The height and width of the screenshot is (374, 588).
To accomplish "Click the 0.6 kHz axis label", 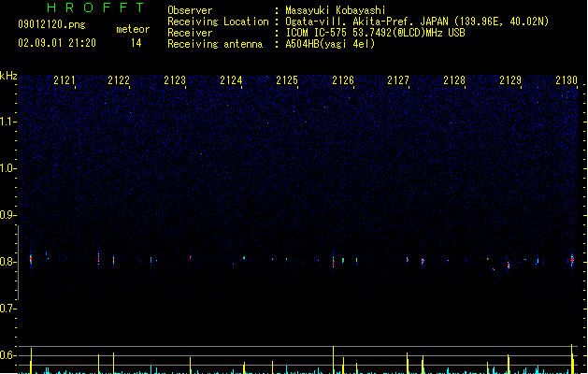I will (7, 355).
